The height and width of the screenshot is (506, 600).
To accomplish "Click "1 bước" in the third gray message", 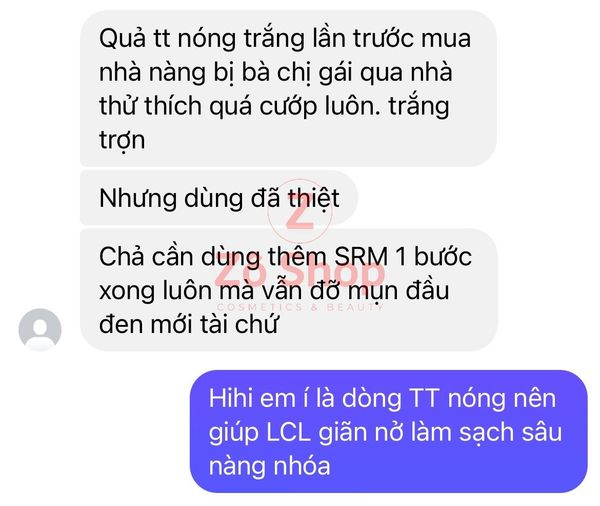I will coord(434,256).
